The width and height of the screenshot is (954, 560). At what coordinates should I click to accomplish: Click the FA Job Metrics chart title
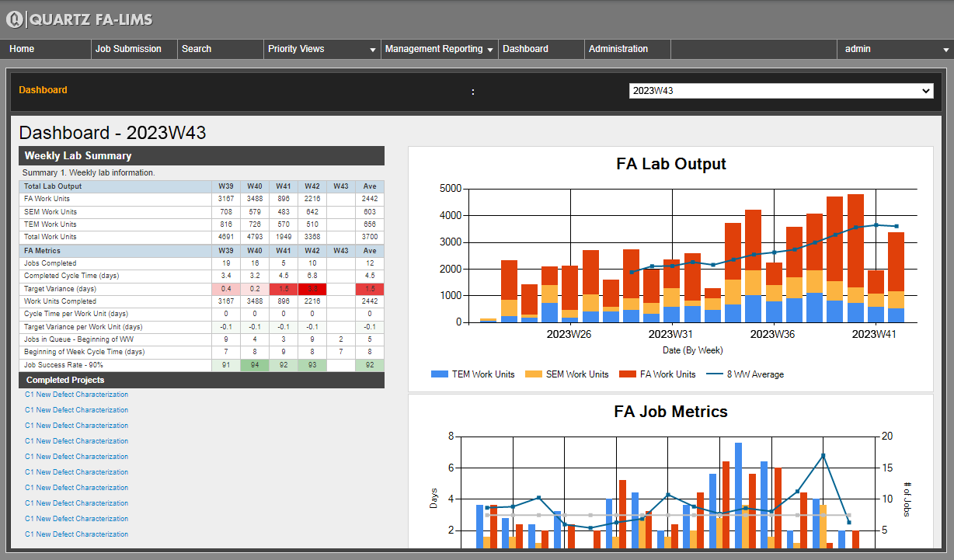pos(671,412)
